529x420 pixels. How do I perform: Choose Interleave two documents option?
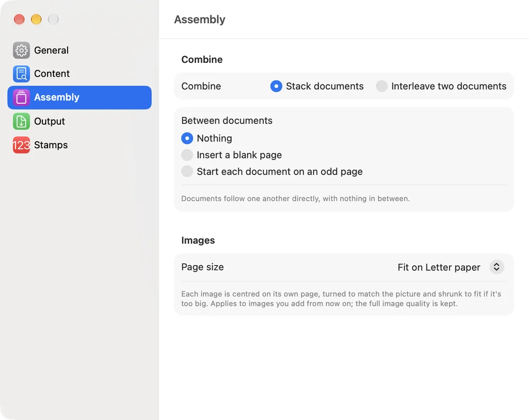coord(381,86)
